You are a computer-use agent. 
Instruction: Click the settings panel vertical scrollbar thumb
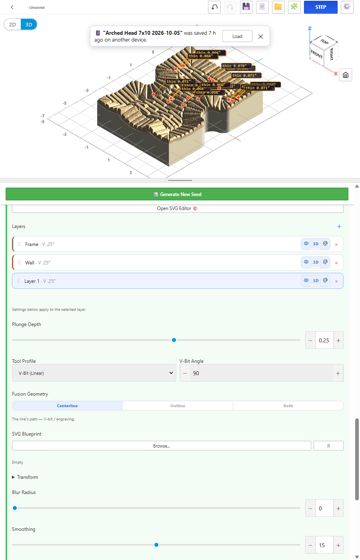(x=356, y=459)
